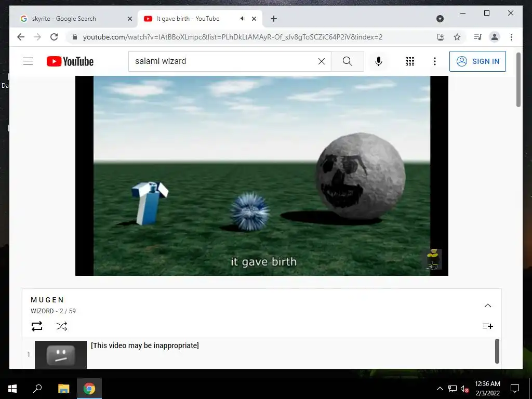Viewport: 532px width, 399px height.
Task: Mute tab via speaker icon on tab
Action: point(243,19)
